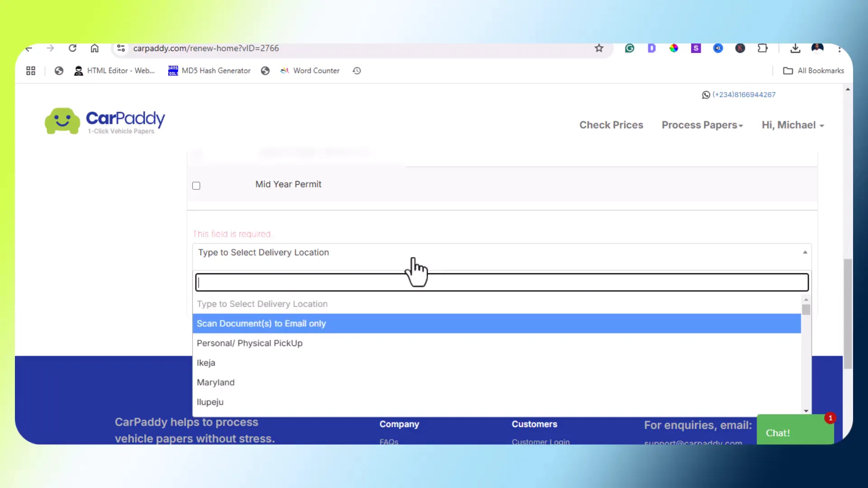Viewport: 868px width, 488px height.
Task: Focus the delivery location search box
Action: 502,282
